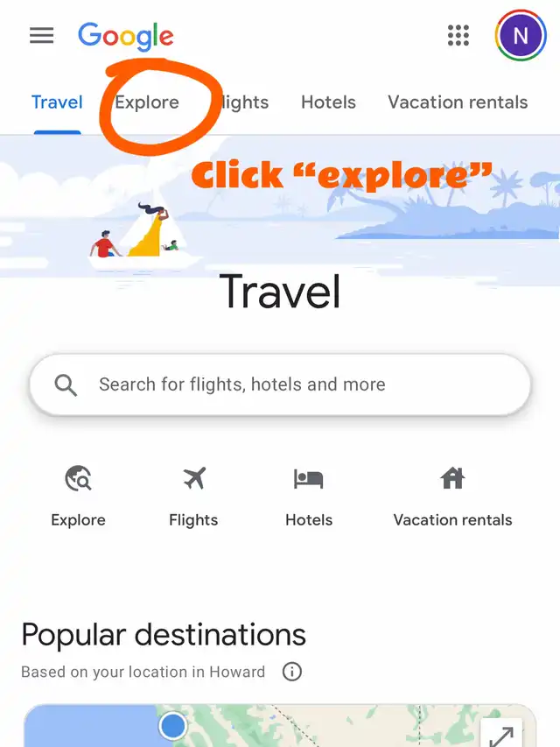
Task: Open the hamburger main menu
Action: 41,35
